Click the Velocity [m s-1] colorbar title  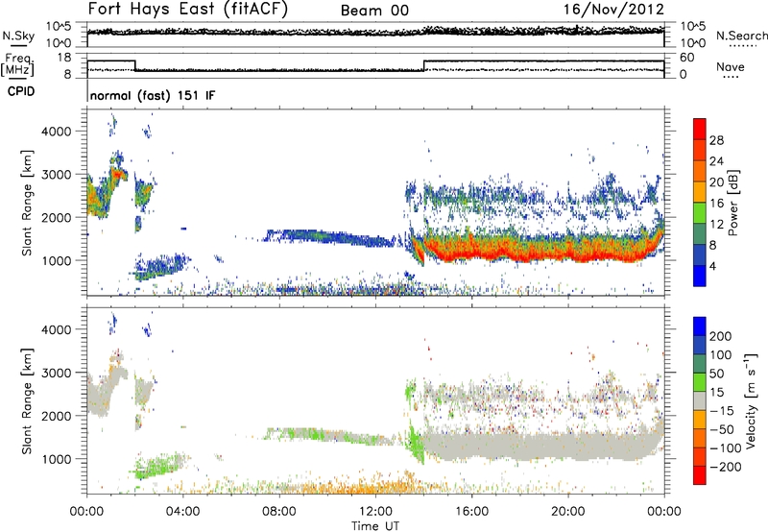pyautogui.click(x=750, y=400)
